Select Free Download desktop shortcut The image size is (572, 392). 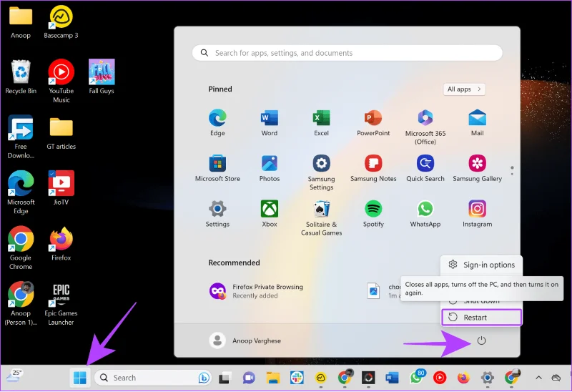[21, 137]
